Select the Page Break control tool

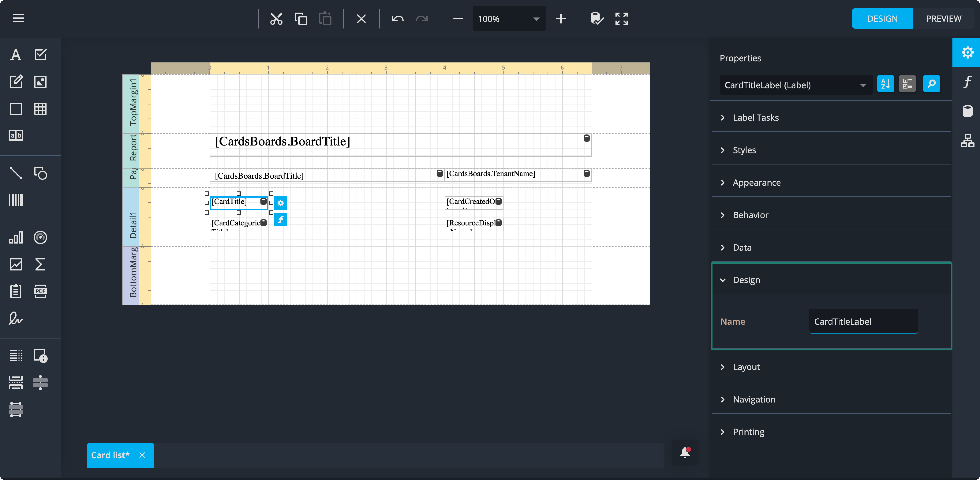(x=16, y=383)
